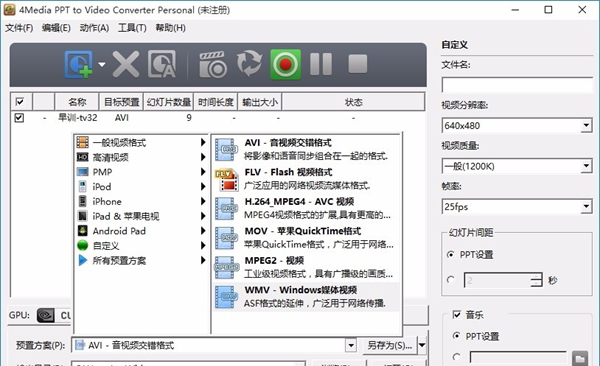Screen dimensions: 600x366
Task: Click the Add watermark text toolbar icon
Action: point(162,64)
